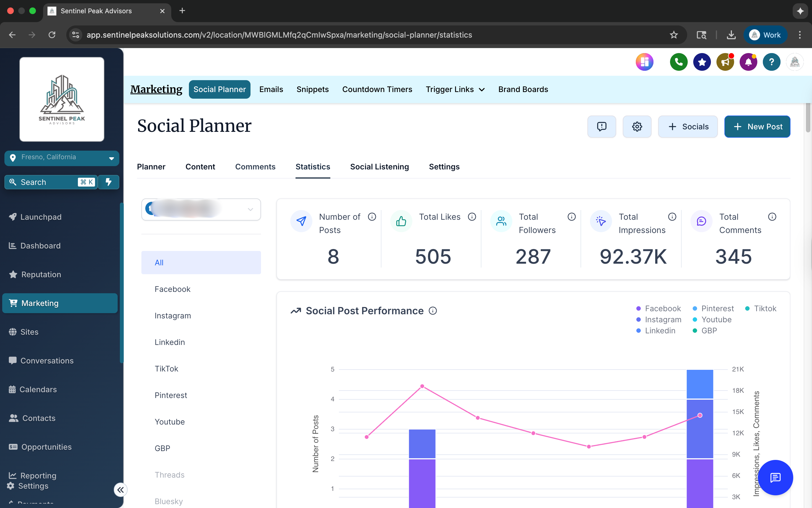Screen dimensions: 812x508
Task: Toggle Linkedin series in chart legend
Action: tap(656, 331)
